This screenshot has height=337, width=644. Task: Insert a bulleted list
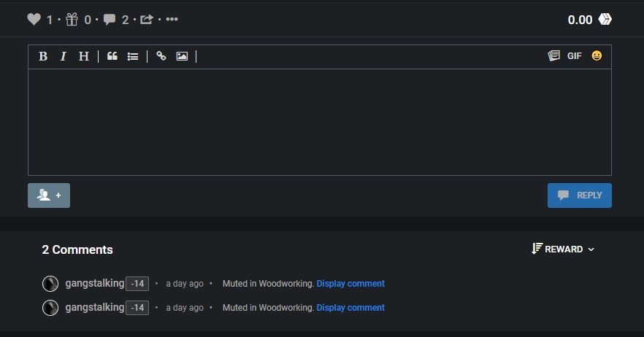(x=133, y=56)
